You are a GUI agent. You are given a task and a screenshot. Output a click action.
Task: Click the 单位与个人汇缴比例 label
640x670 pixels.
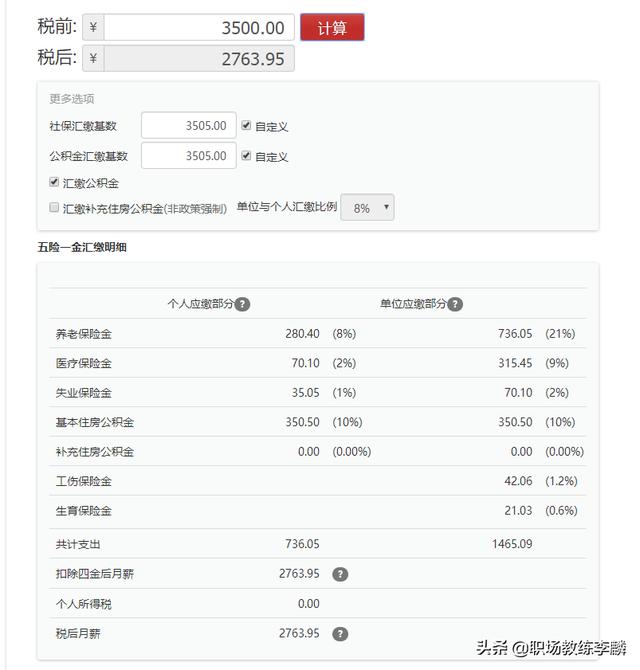[x=287, y=207]
